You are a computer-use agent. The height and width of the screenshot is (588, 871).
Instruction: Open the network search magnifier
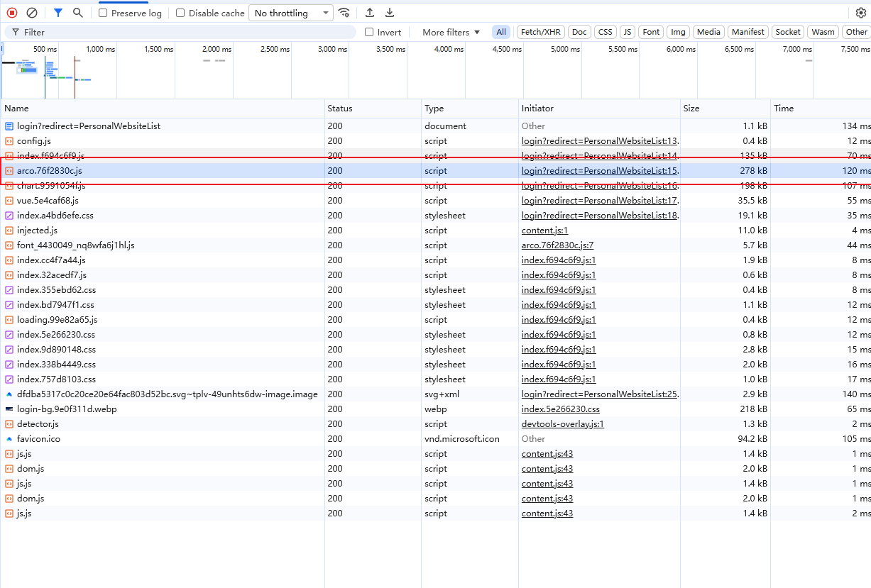78,13
